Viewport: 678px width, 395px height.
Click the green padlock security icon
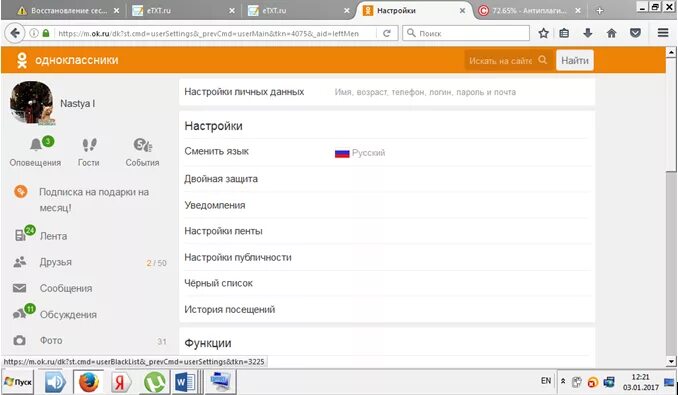[x=46, y=33]
